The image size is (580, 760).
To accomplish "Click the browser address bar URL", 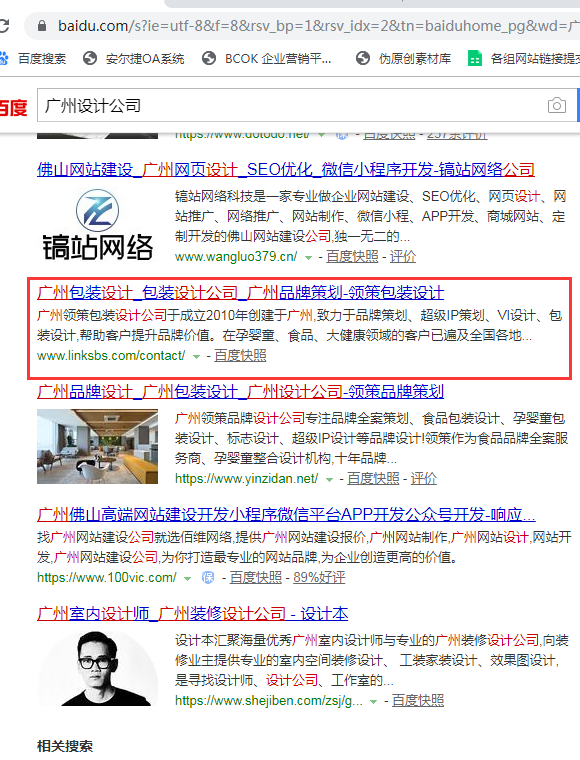I will (x=317, y=26).
